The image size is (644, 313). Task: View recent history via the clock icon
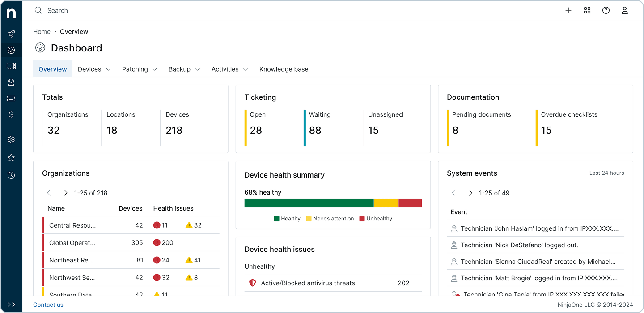(x=11, y=175)
